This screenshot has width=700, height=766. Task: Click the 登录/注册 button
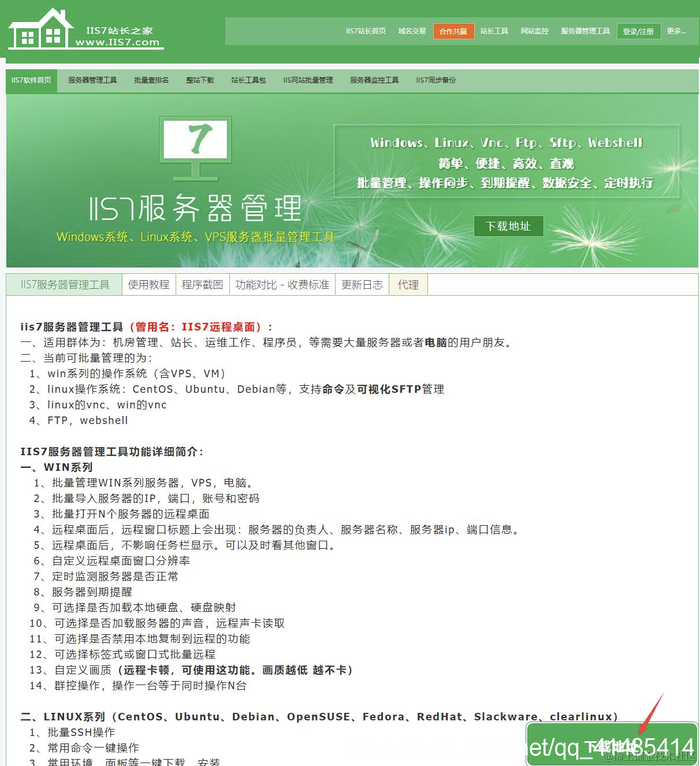point(638,31)
